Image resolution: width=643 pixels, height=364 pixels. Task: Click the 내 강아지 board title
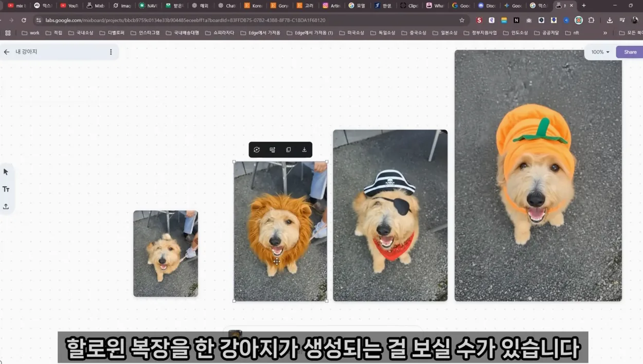(x=26, y=52)
